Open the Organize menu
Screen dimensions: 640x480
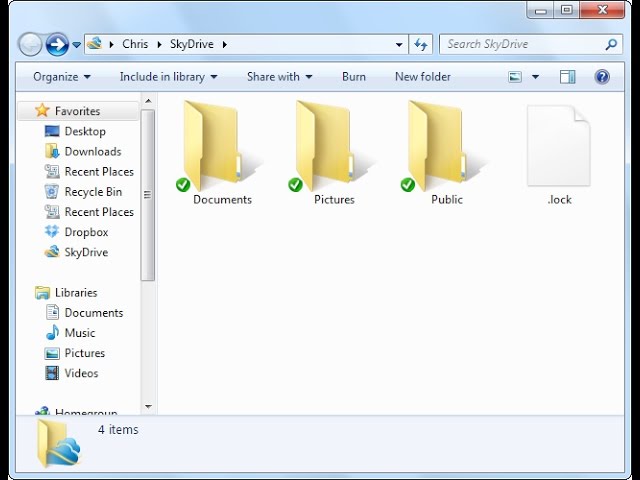(x=62, y=77)
